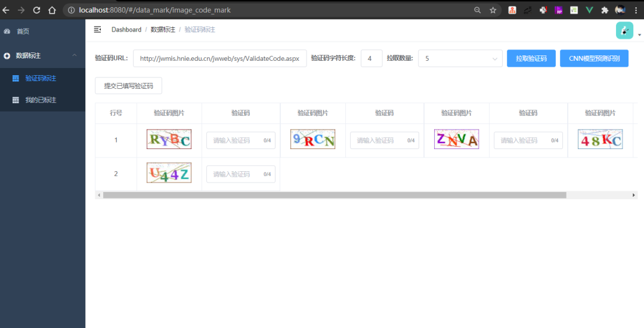Open the purple RP extension icon
Viewport: 644px width, 328px height.
(x=559, y=10)
